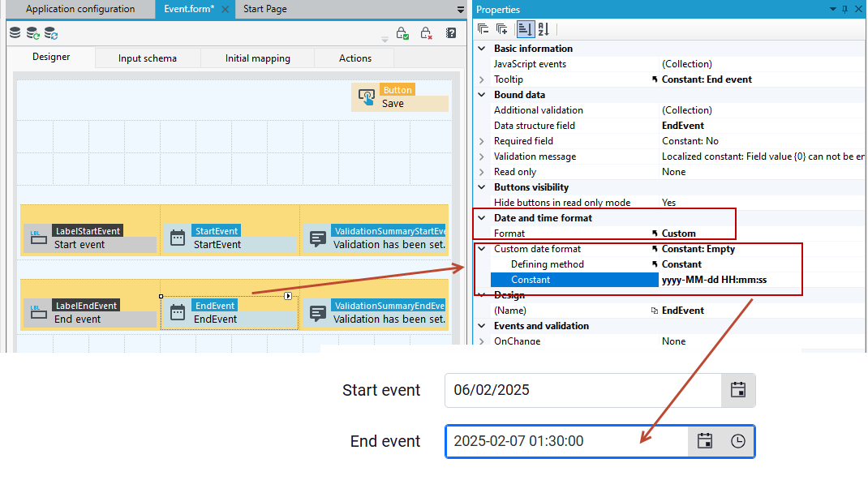The width and height of the screenshot is (868, 493).
Task: Go to the Actions tab
Action: click(355, 58)
